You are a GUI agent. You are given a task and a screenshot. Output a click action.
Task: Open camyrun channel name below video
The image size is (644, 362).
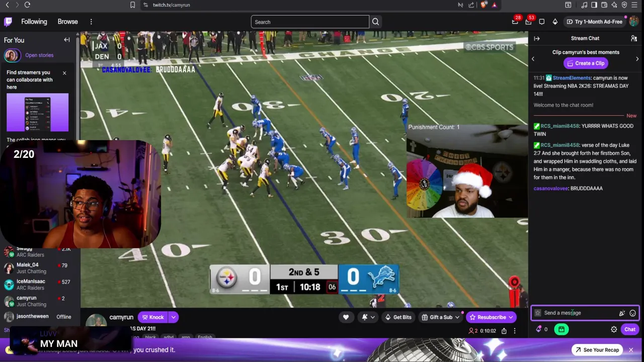[x=121, y=317]
